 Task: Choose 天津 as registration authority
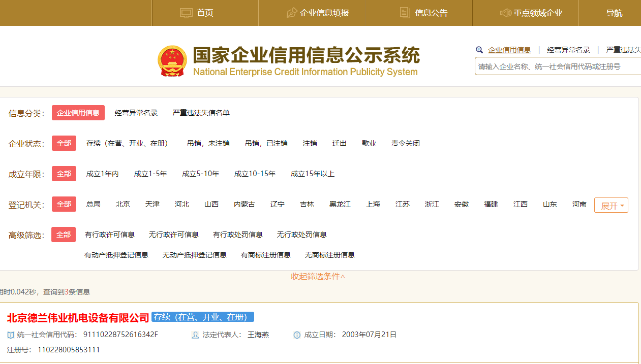152,204
